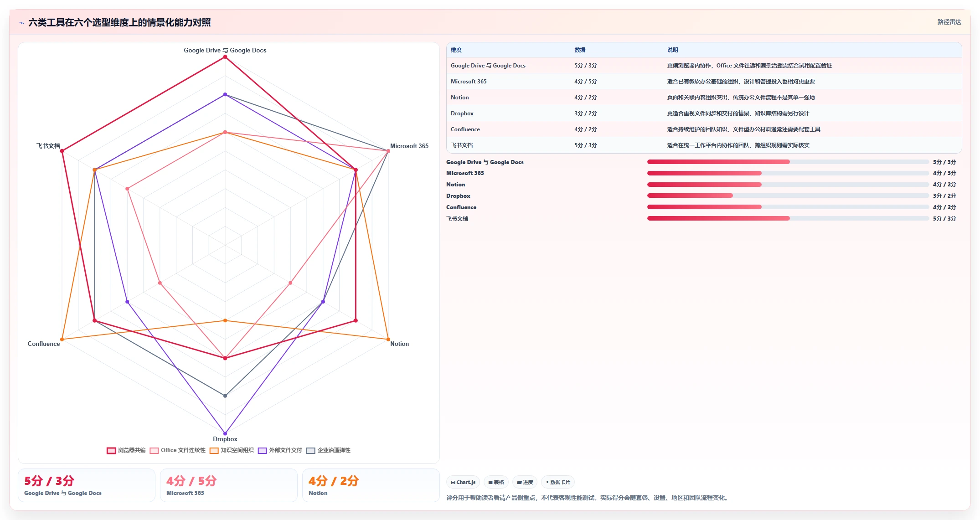Click the Confluence progress bar
This screenshot has width=980, height=520.
(788, 207)
